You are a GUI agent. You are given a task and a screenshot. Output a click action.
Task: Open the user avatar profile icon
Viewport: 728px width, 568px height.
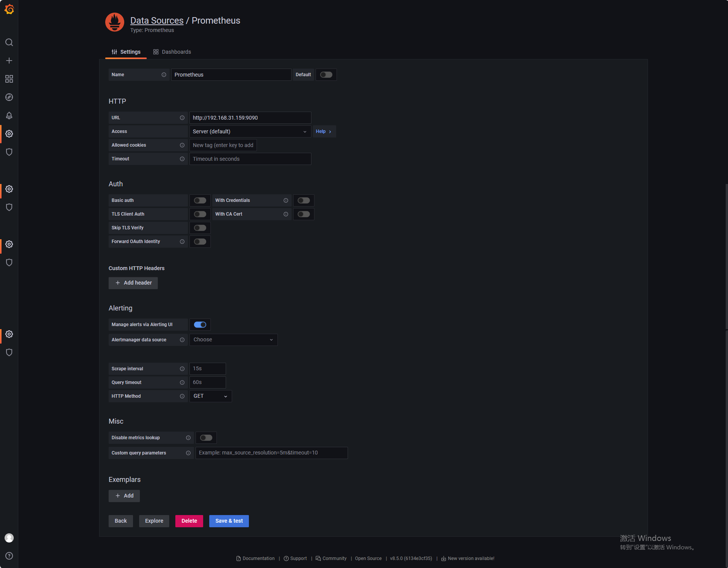click(9, 538)
